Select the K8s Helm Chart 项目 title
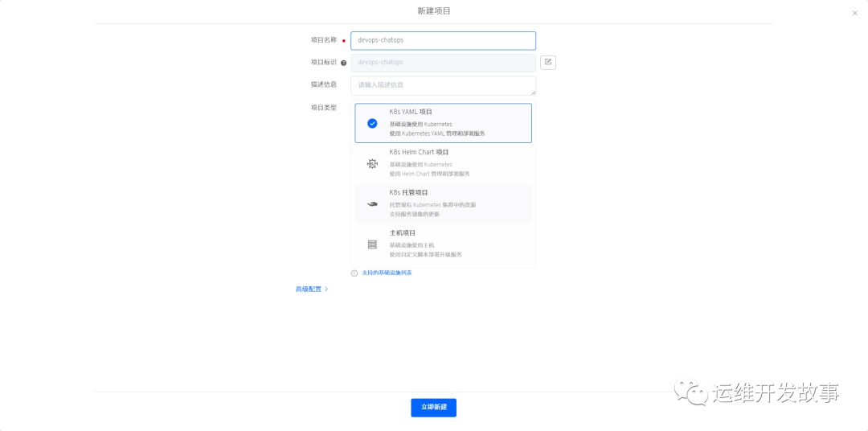The image size is (868, 431). tap(419, 152)
